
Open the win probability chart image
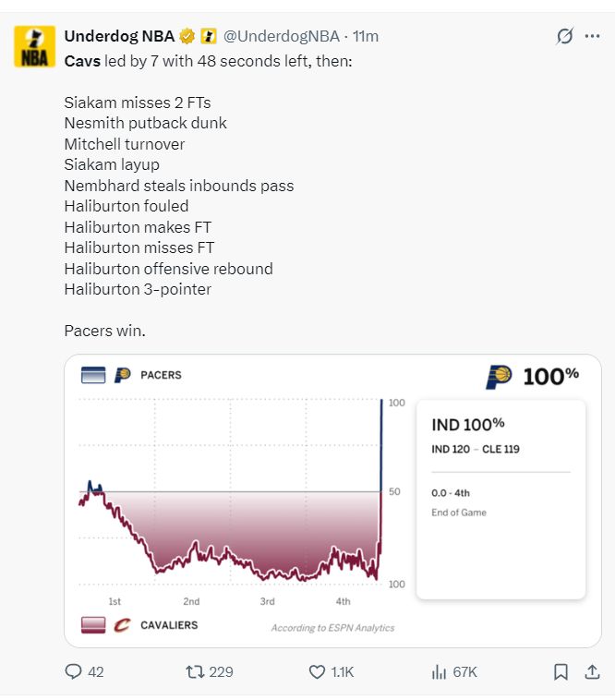(x=333, y=501)
